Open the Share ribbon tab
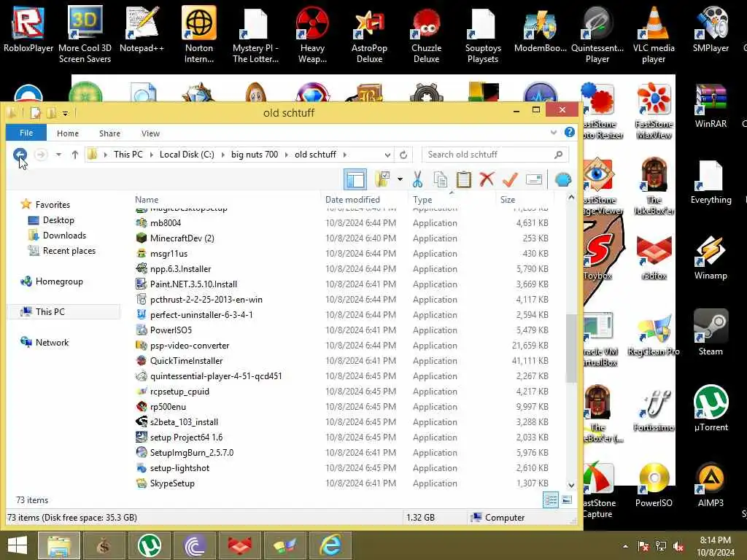 point(109,133)
